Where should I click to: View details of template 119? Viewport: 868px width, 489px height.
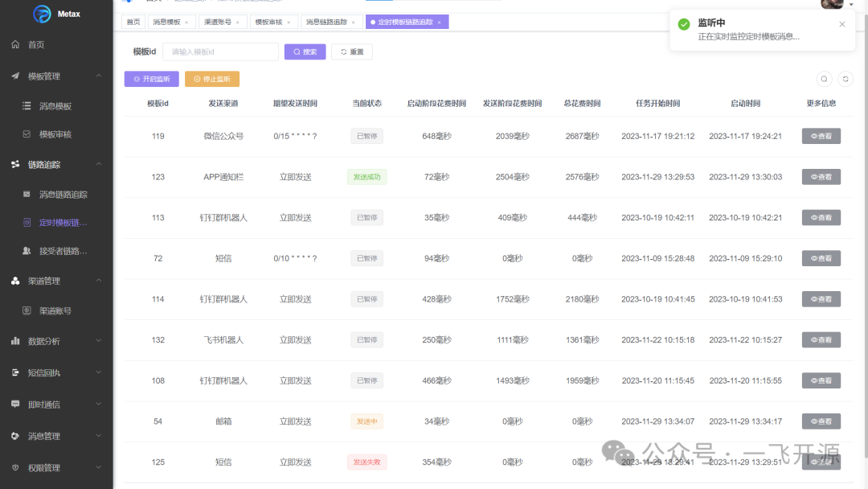coord(821,136)
